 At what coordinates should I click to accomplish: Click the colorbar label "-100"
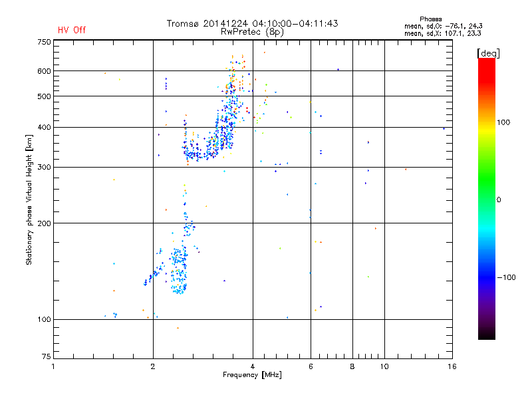pos(506,277)
